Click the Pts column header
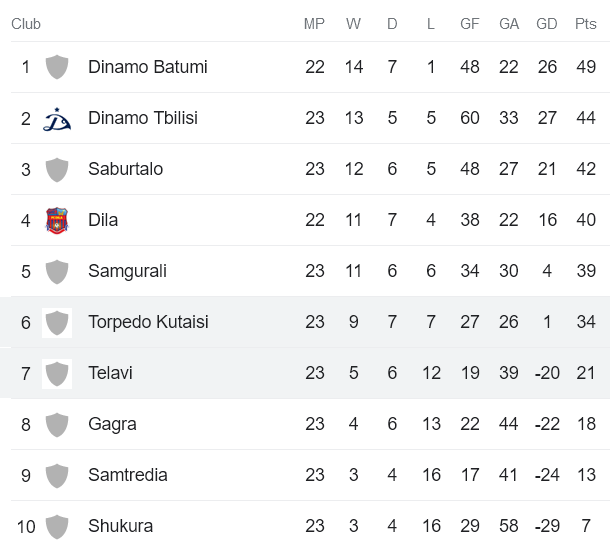Image resolution: width=610 pixels, height=556 pixels. click(586, 24)
